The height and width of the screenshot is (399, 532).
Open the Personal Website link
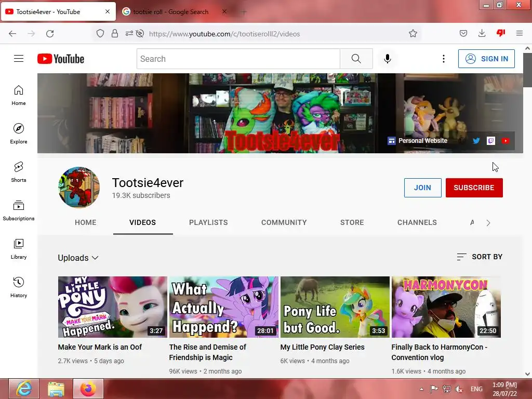[418, 141]
